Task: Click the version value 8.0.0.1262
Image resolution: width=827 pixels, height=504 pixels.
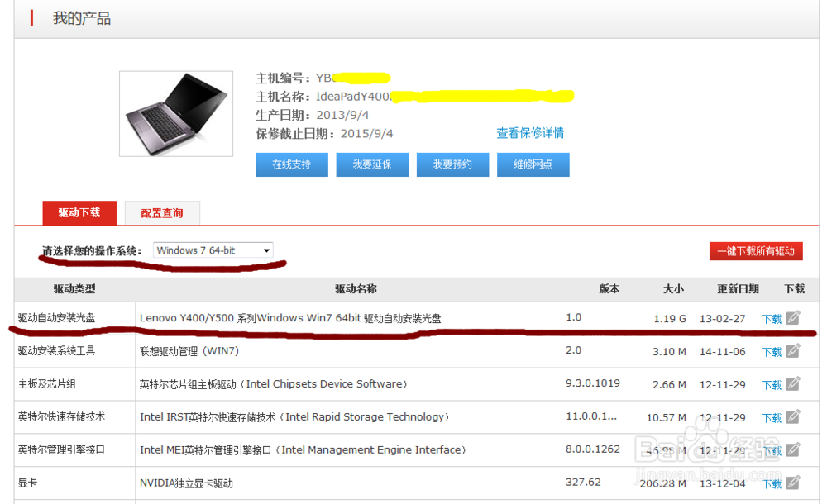Action: (593, 449)
